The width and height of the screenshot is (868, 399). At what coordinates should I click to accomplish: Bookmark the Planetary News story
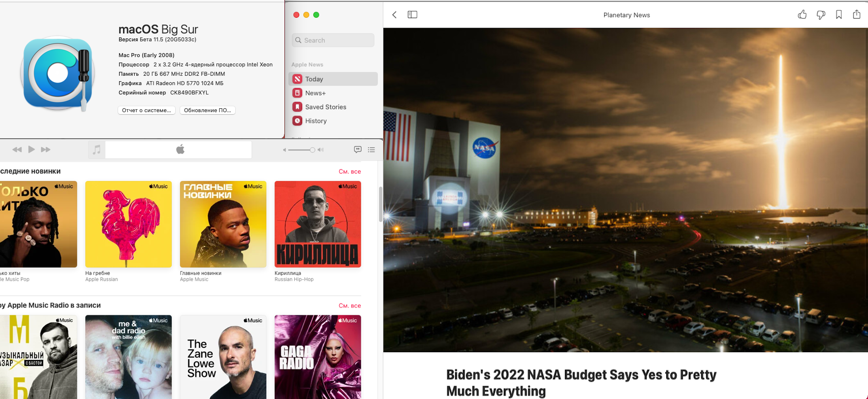(839, 15)
